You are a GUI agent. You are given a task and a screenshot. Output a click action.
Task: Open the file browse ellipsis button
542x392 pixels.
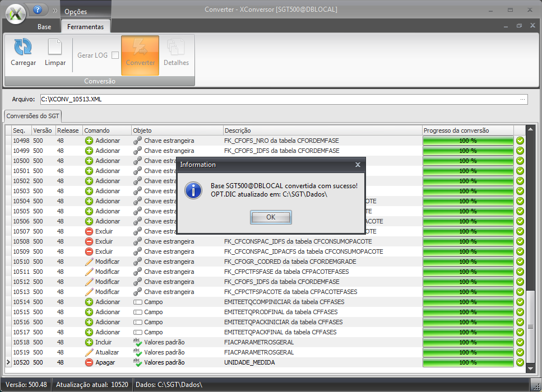click(523, 99)
